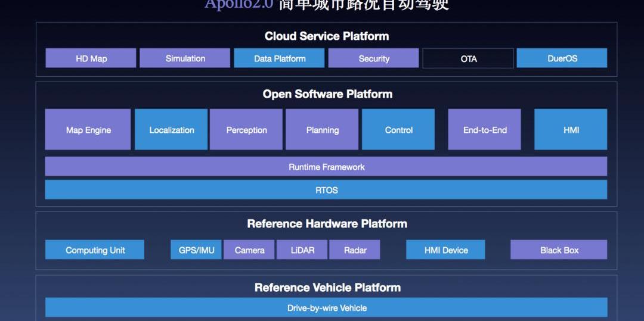Select the Camera hardware box
This screenshot has width=644, height=321.
(x=249, y=250)
